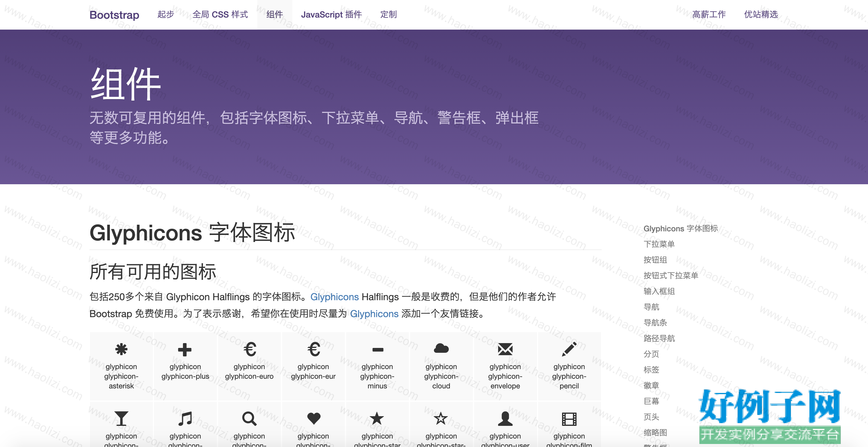Jump to 导航 in sidebar
868x447 pixels.
[651, 307]
